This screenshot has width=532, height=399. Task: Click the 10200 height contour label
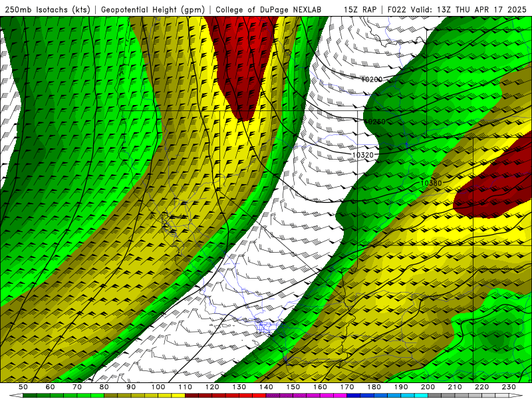(x=371, y=79)
